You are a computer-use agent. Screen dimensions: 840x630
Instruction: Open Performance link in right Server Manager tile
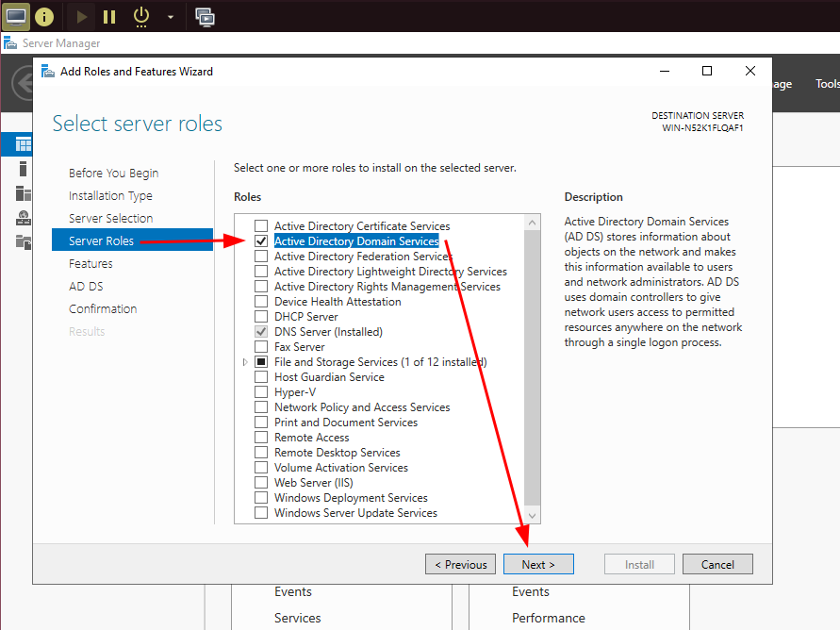coord(548,618)
